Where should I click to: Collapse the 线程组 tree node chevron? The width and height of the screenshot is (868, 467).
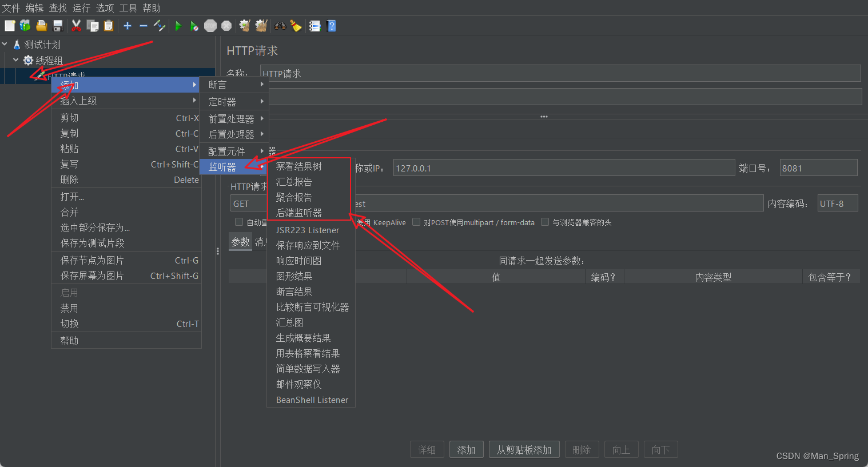click(15, 60)
